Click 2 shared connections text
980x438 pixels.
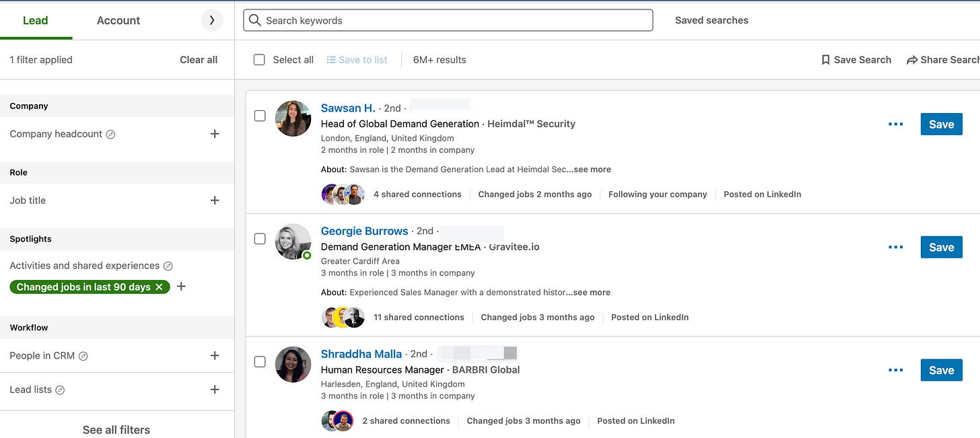[x=407, y=421]
